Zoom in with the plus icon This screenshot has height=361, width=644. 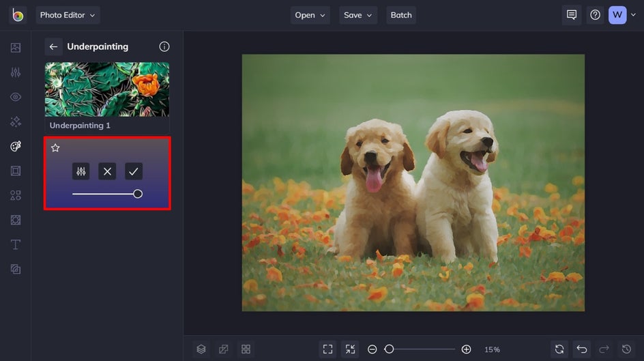466,349
